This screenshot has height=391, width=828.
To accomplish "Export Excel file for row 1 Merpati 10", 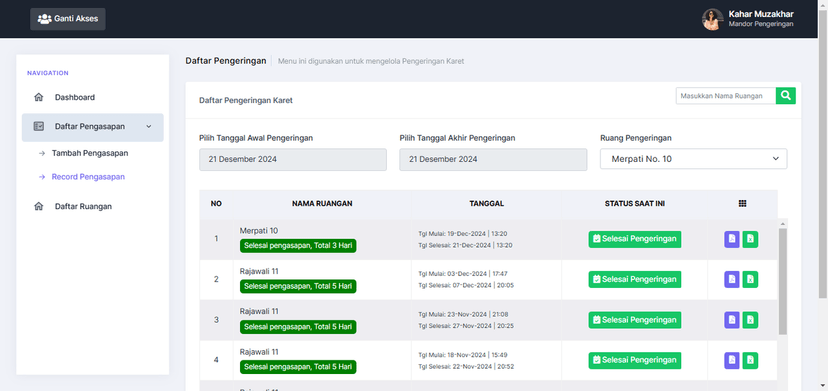I will coord(750,239).
